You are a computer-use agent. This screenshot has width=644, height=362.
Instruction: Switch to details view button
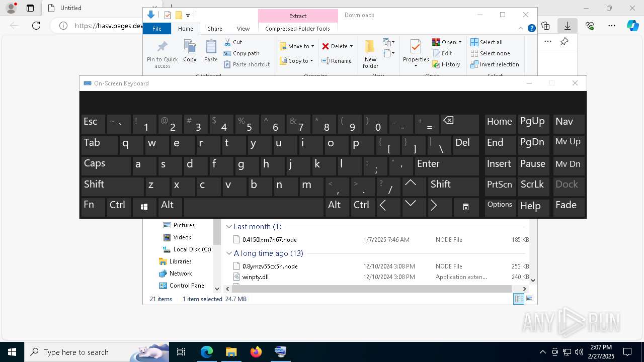518,299
